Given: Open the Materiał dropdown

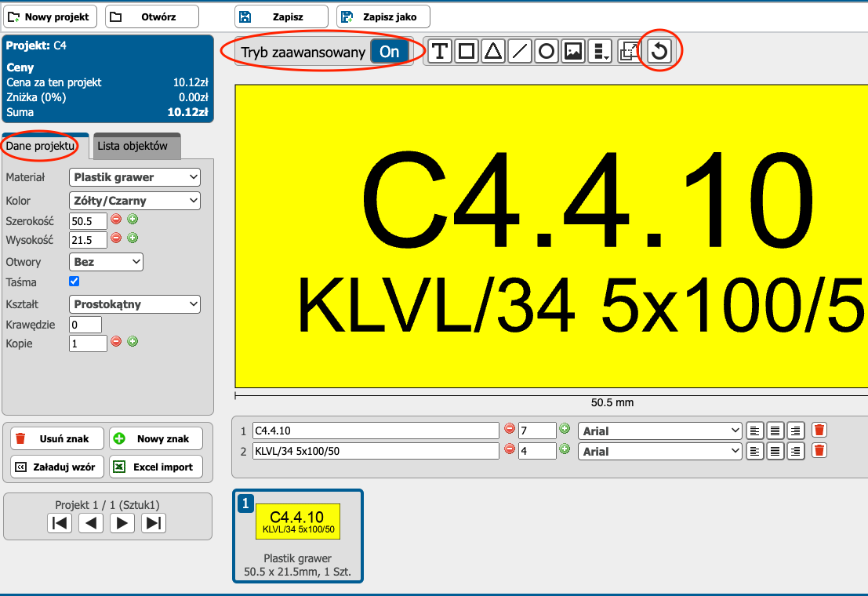Looking at the screenshot, I should (135, 177).
